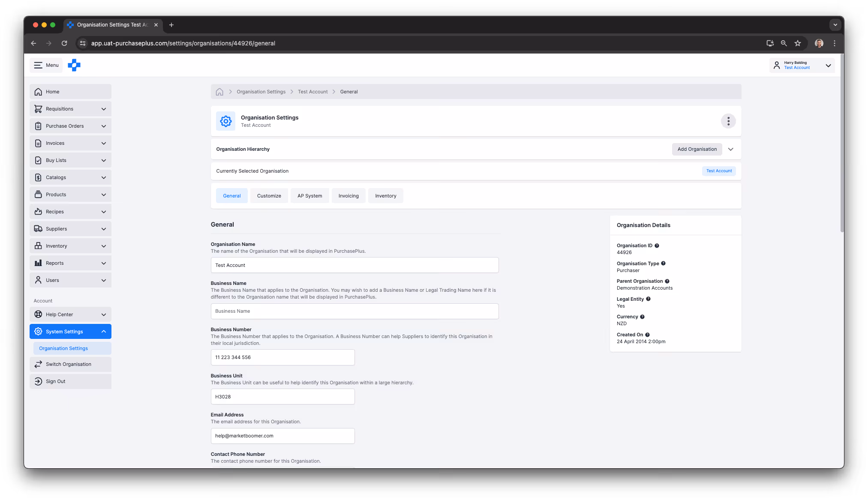This screenshot has height=500, width=868.
Task: Click the Parent Organisation help icon
Action: click(667, 281)
